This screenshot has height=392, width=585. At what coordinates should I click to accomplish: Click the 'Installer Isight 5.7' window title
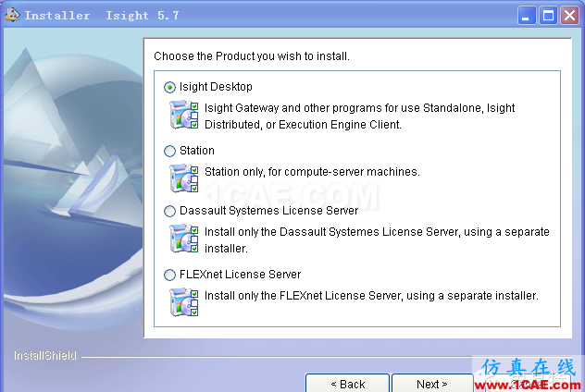coord(102,16)
